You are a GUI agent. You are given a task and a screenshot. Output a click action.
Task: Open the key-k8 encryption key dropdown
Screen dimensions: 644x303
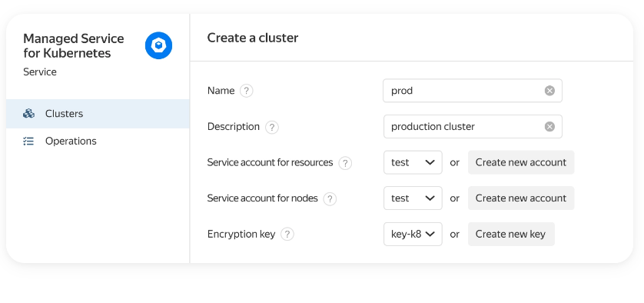[x=413, y=234]
